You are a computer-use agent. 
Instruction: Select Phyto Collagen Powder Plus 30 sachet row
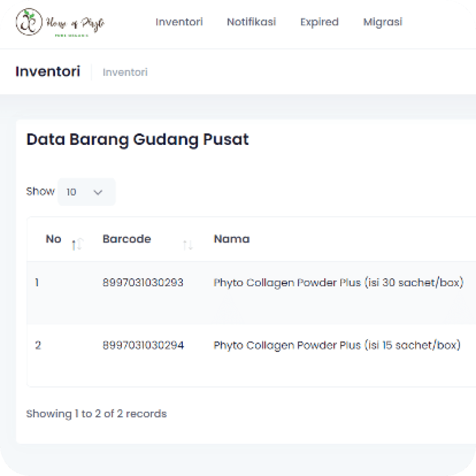coord(251,293)
